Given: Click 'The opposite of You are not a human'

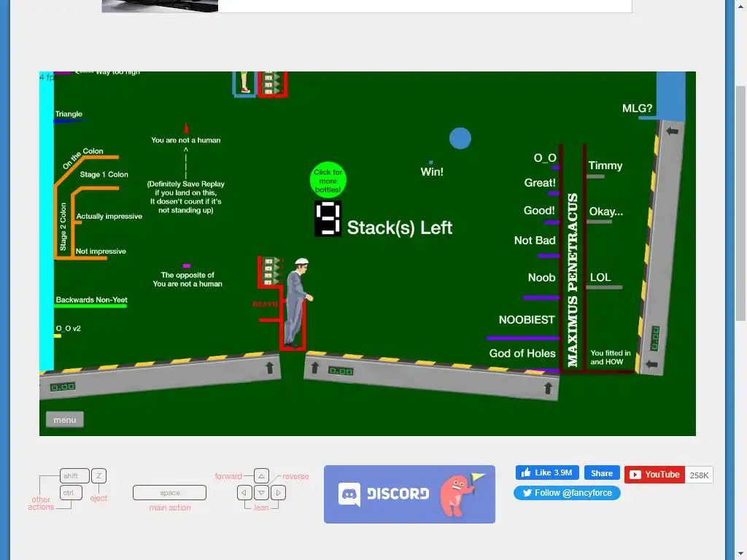Looking at the screenshot, I should click(x=187, y=279).
